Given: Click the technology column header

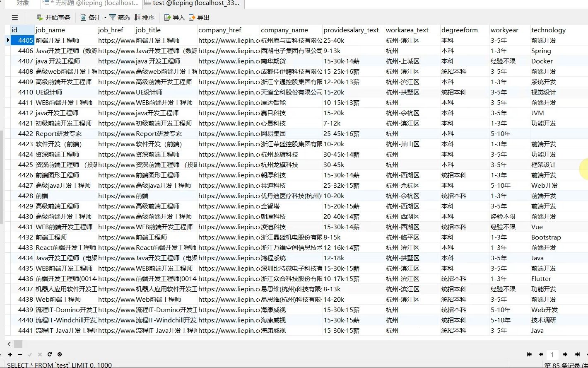Looking at the screenshot, I should [559, 30].
